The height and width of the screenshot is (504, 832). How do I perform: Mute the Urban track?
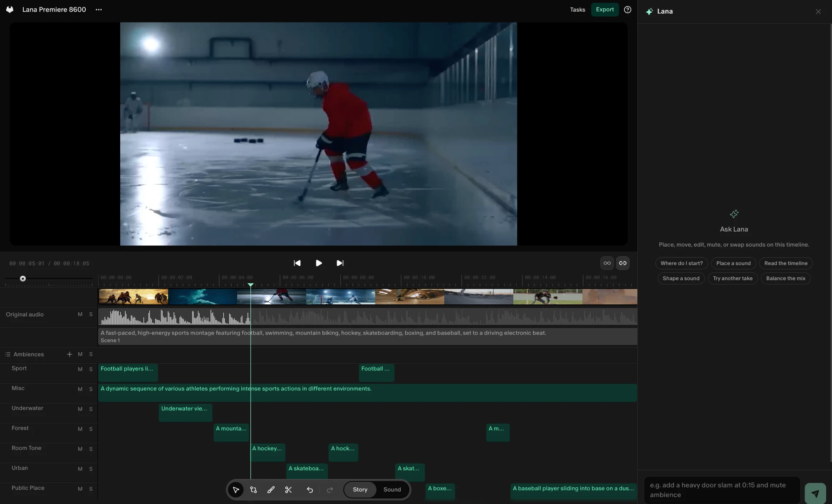tap(80, 469)
